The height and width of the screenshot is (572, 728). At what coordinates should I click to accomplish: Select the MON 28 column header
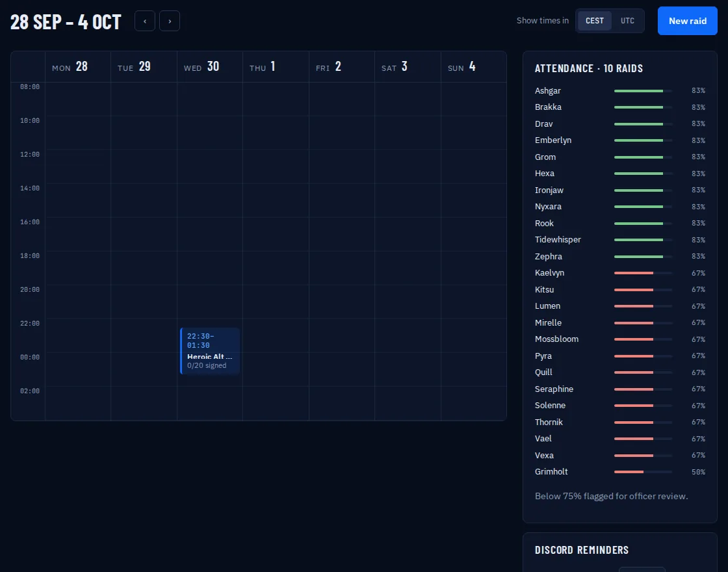coord(78,67)
